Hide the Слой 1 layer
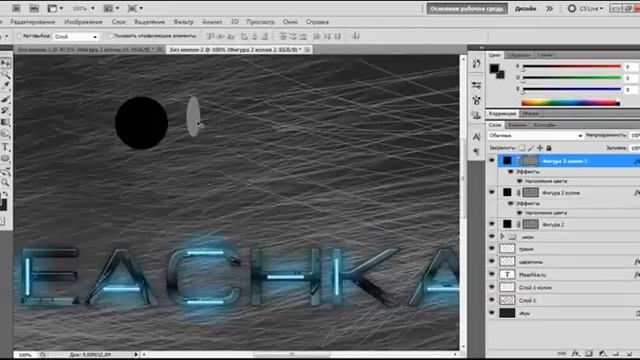This screenshot has height=360, width=640. 492,300
